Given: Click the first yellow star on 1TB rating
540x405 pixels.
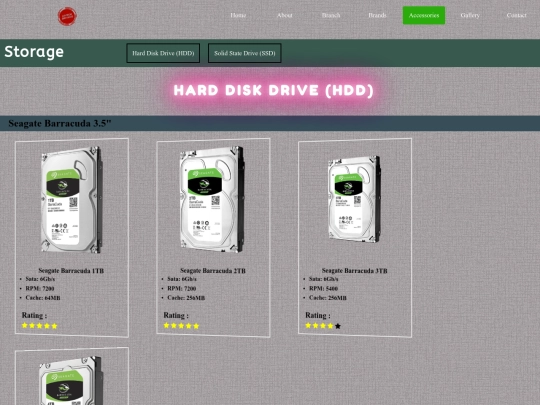Looking at the screenshot, I should click(25, 325).
